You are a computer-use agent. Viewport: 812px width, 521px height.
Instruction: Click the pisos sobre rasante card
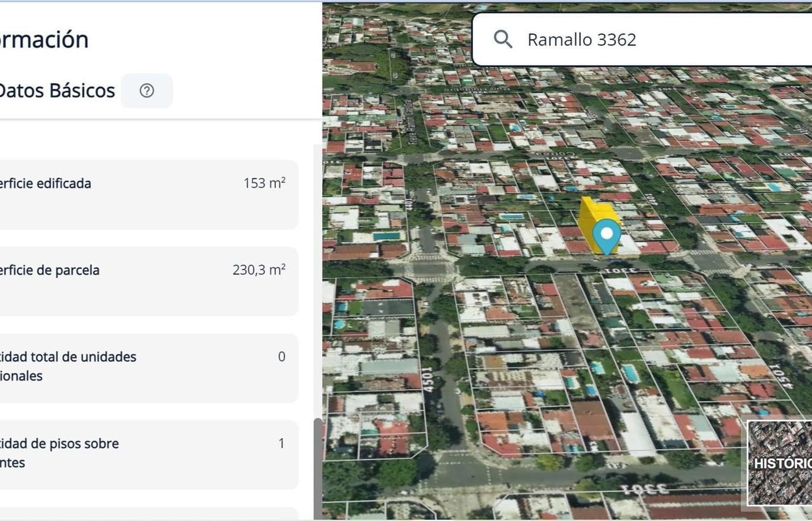click(148, 454)
